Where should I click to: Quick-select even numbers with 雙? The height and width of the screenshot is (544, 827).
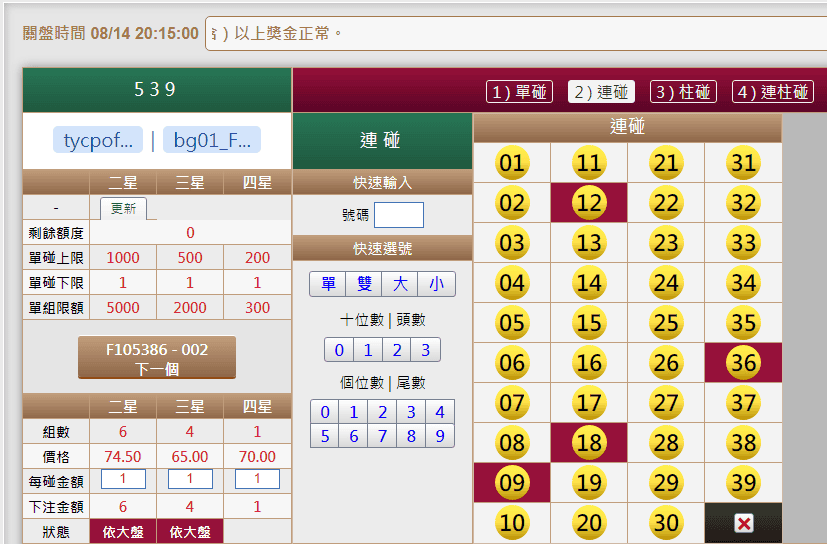364,284
